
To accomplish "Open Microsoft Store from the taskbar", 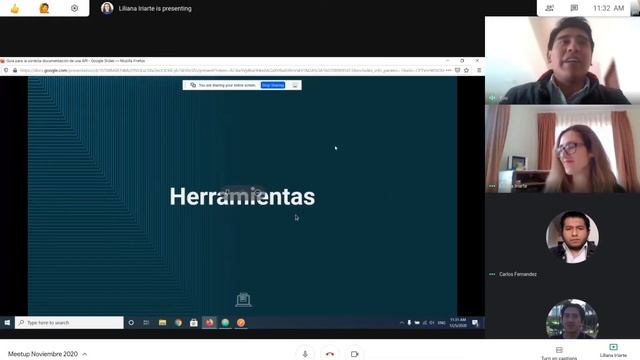I will 194,322.
